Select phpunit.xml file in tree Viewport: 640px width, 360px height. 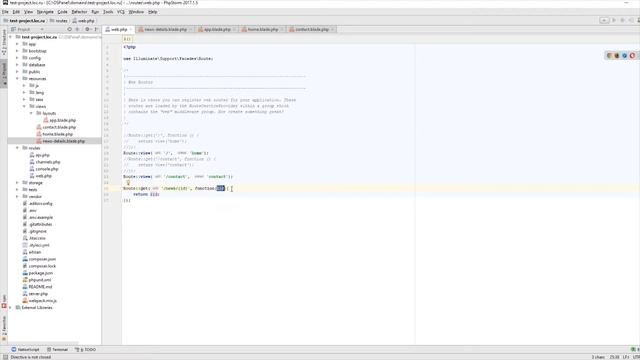[x=37, y=280]
